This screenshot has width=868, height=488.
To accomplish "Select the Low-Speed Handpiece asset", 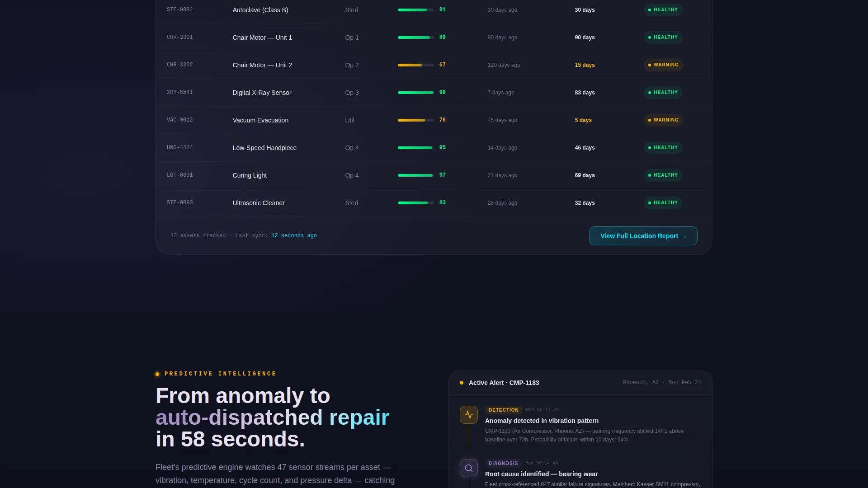I will click(264, 148).
